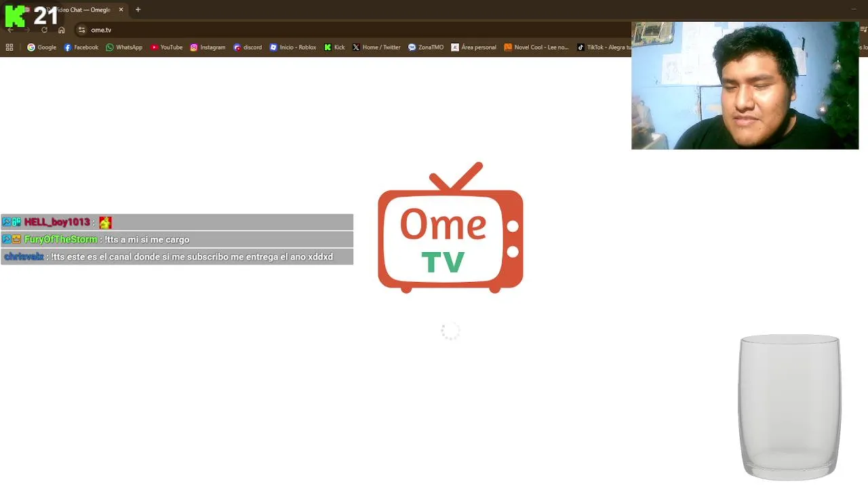Click the message about 'canal donde si me subscribo'

tap(192, 257)
